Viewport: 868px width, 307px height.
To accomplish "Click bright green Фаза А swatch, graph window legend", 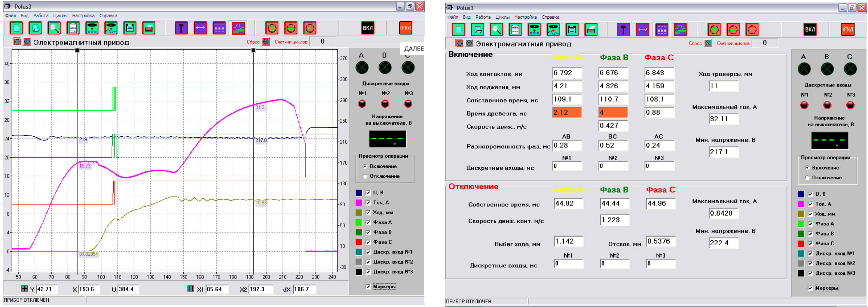I will tap(359, 222).
